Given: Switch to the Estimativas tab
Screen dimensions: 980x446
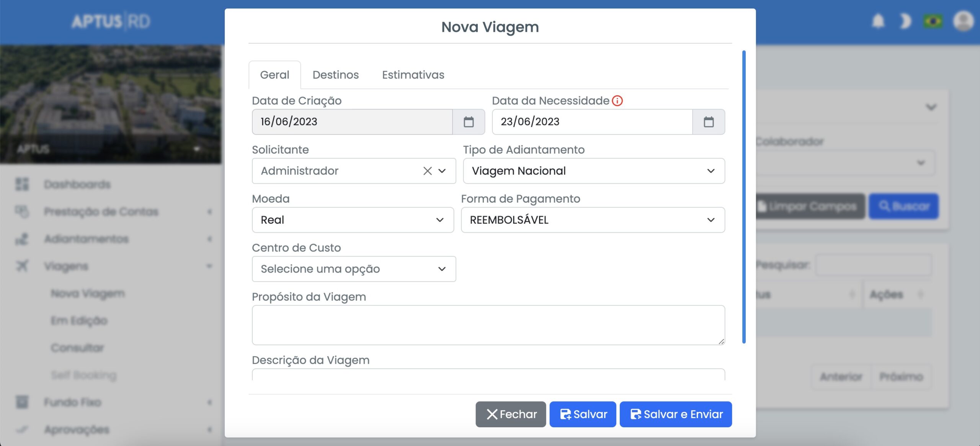Looking at the screenshot, I should coord(413,75).
